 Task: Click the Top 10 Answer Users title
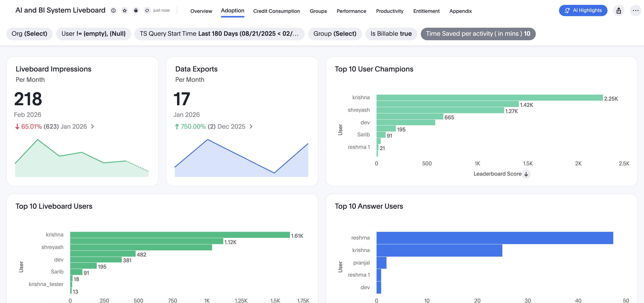(369, 206)
